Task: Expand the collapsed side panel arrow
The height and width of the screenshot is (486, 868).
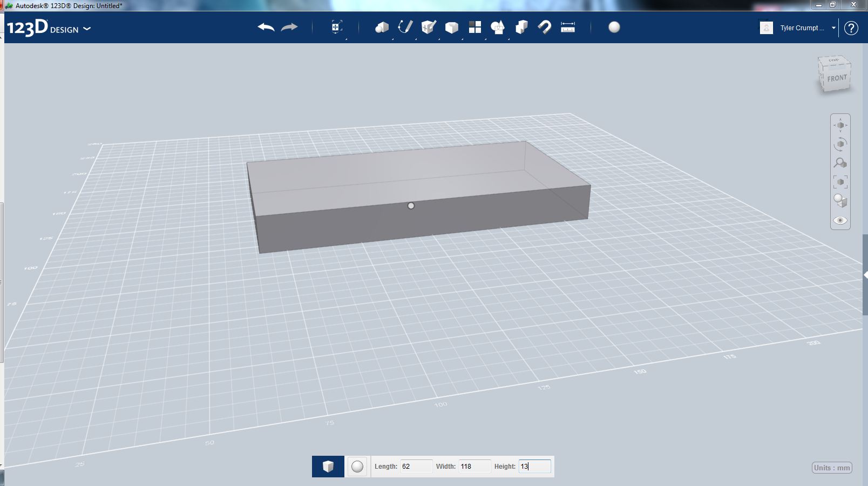Action: (865, 275)
